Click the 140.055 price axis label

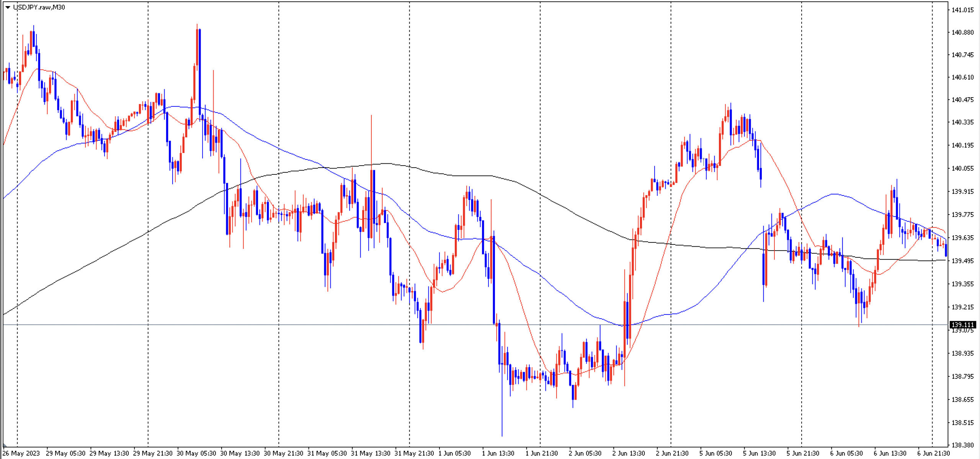(962, 168)
